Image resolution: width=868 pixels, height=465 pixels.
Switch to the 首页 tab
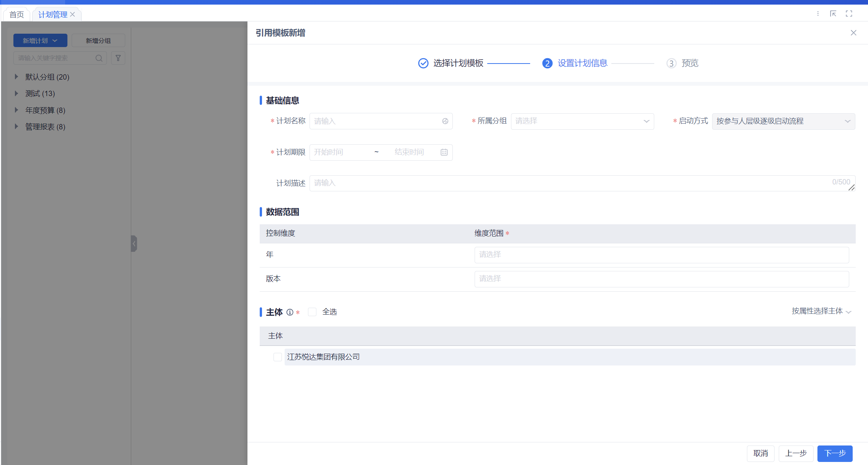point(17,15)
